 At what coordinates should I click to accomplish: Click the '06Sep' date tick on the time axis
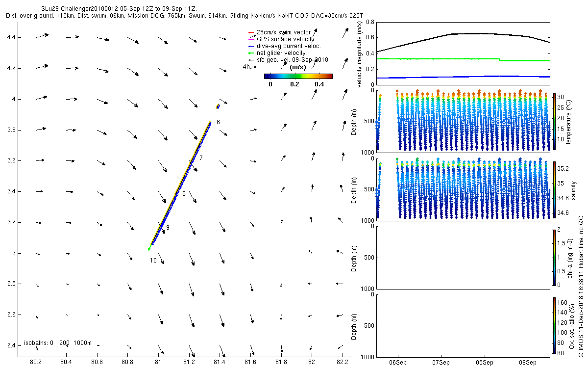tap(397, 362)
